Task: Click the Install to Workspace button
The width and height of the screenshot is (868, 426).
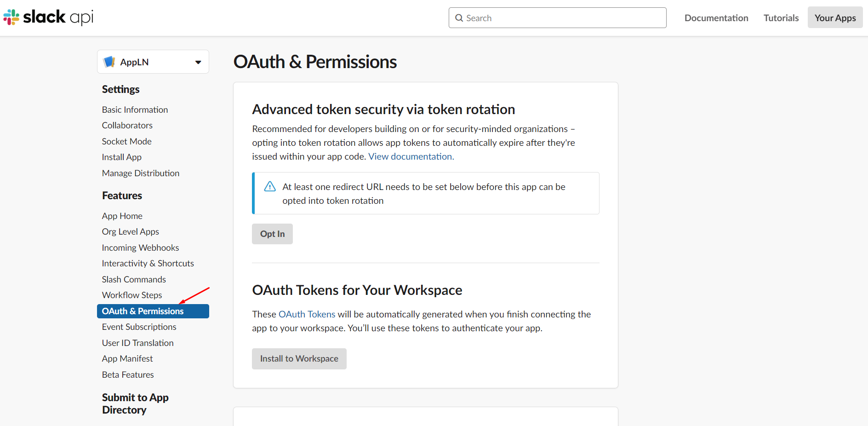Action: (x=299, y=358)
